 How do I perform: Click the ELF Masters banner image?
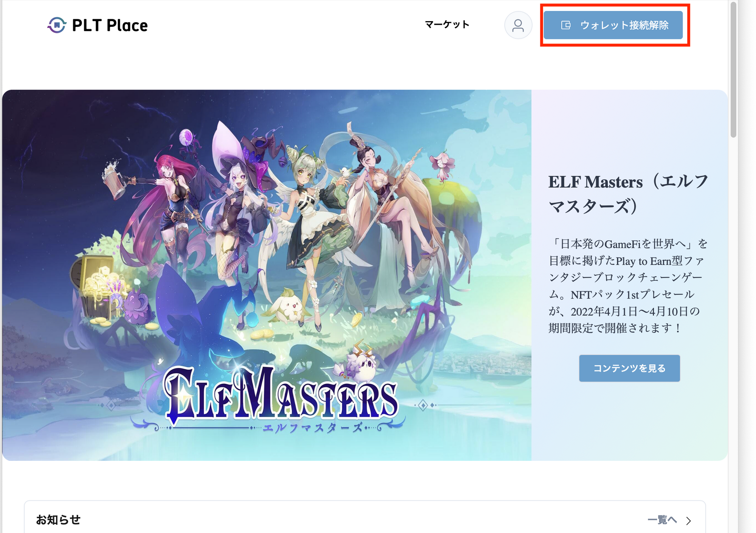click(x=267, y=275)
